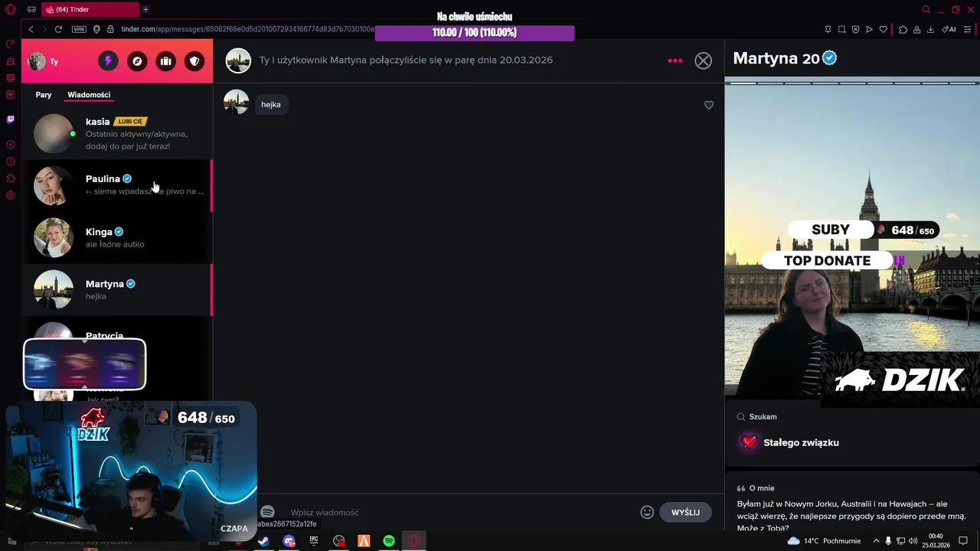The width and height of the screenshot is (980, 551).
Task: Open the Opera main menu logo
Action: pos(11,9)
